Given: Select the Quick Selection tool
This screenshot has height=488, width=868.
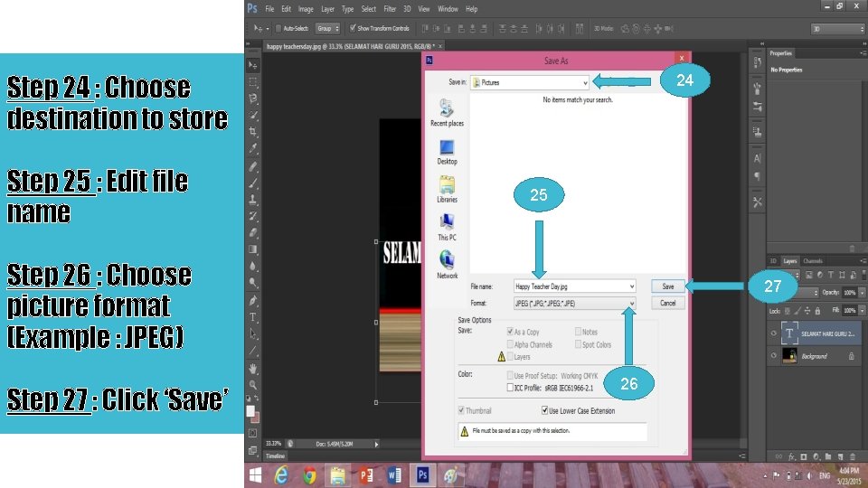Looking at the screenshot, I should tap(253, 115).
